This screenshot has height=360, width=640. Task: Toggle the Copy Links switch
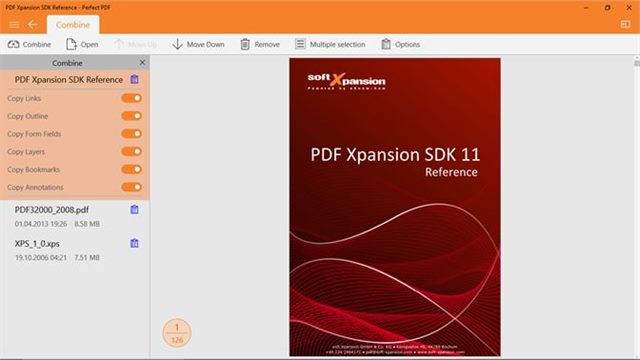click(131, 98)
